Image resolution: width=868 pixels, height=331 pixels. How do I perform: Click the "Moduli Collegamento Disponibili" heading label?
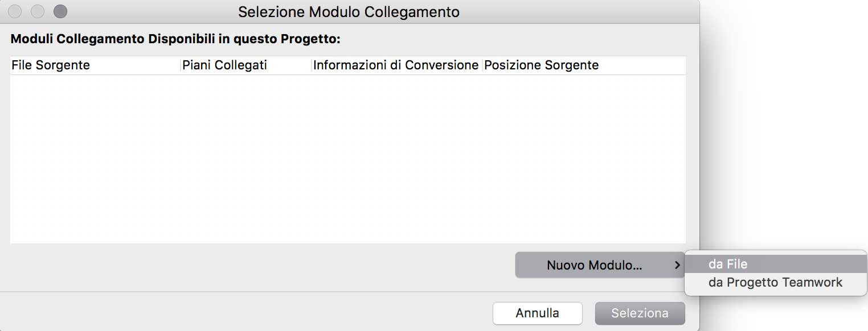point(175,39)
